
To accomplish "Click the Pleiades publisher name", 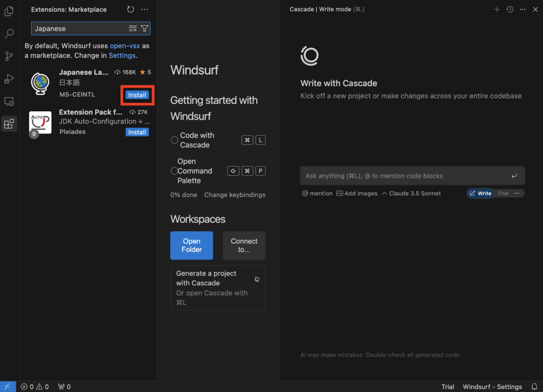I will (72, 132).
